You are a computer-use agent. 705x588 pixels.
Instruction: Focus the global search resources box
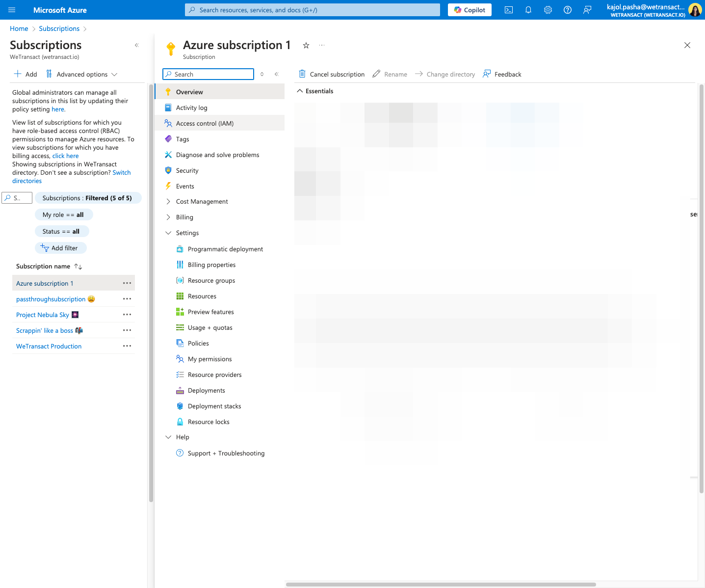(x=313, y=10)
